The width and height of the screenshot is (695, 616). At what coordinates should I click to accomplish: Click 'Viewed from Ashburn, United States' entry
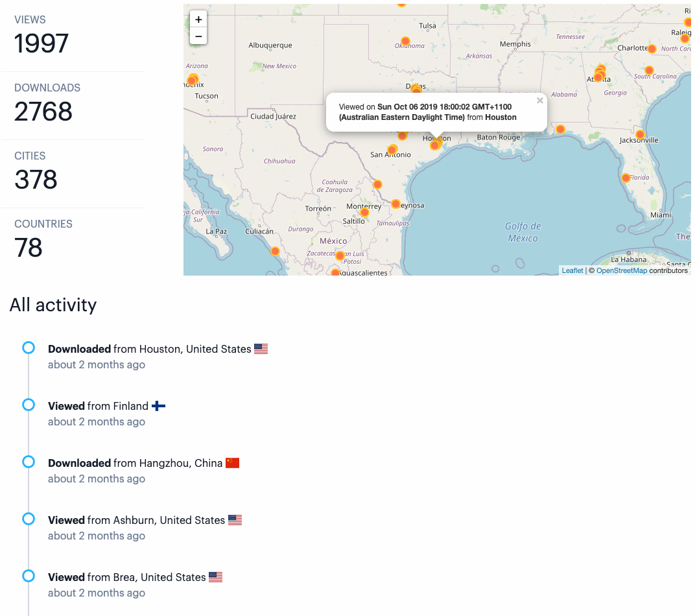pos(145,520)
